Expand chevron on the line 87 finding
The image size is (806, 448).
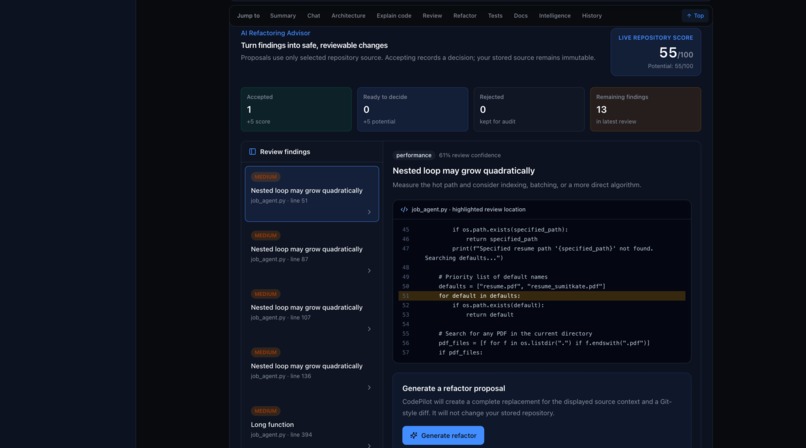point(369,270)
